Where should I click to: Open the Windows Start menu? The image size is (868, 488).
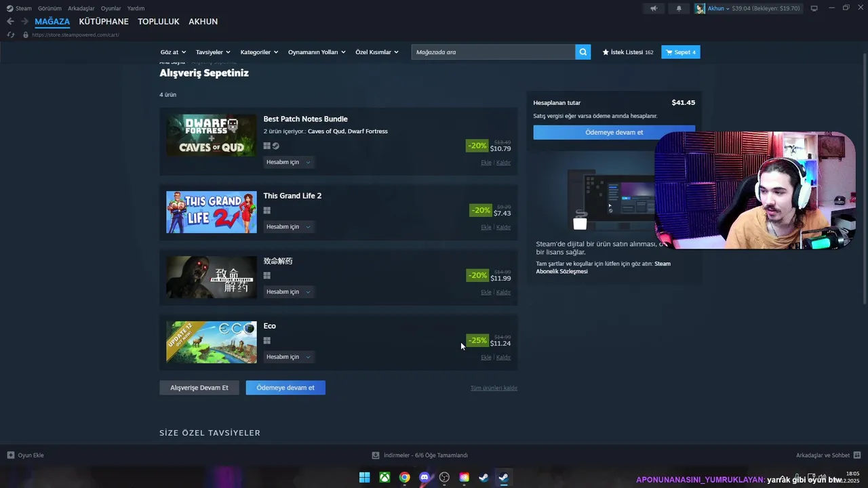tap(364, 477)
